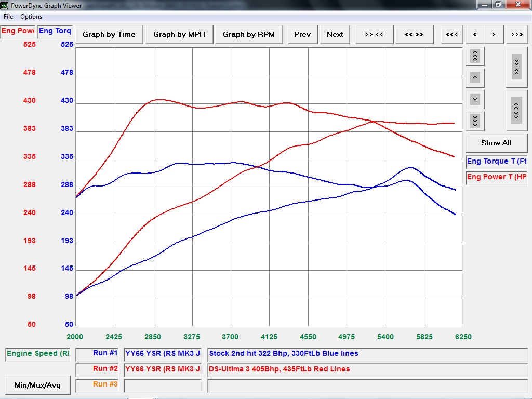Open the File menu

click(x=8, y=17)
